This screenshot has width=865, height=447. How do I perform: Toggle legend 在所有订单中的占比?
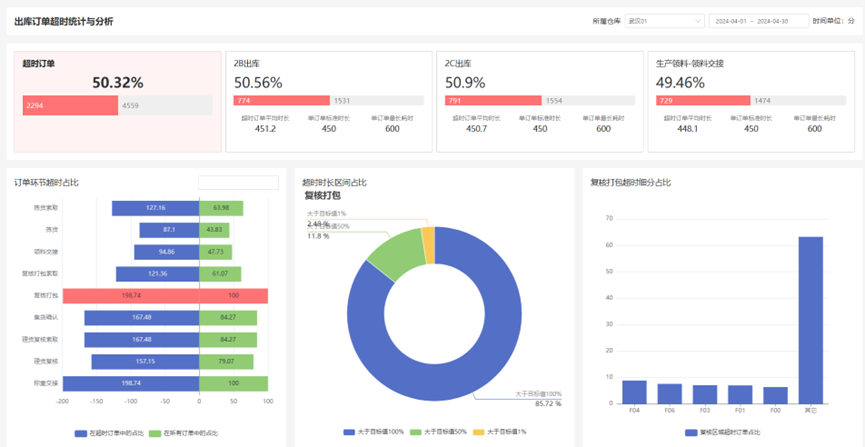184,433
